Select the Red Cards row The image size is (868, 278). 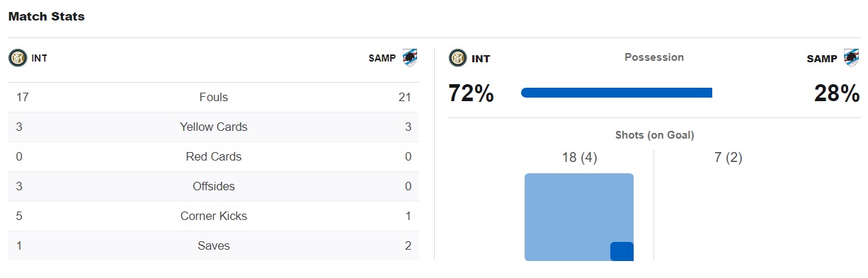(213, 157)
